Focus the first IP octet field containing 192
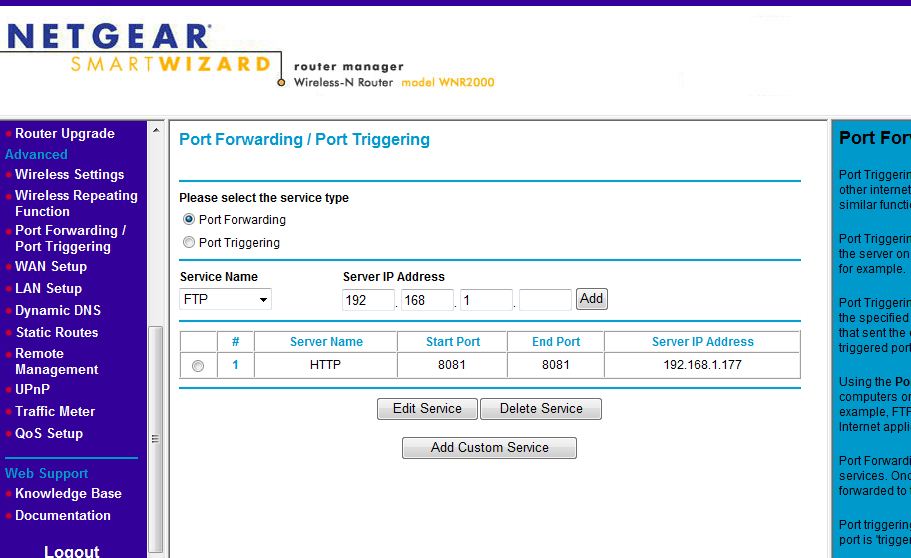The height and width of the screenshot is (558, 911). pyautogui.click(x=368, y=300)
